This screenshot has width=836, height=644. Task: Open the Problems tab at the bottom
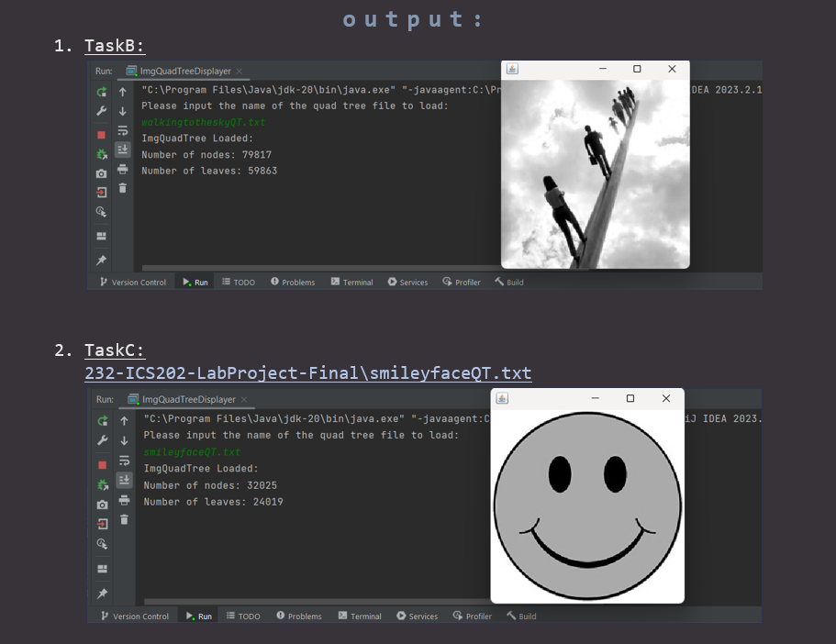coord(293,282)
